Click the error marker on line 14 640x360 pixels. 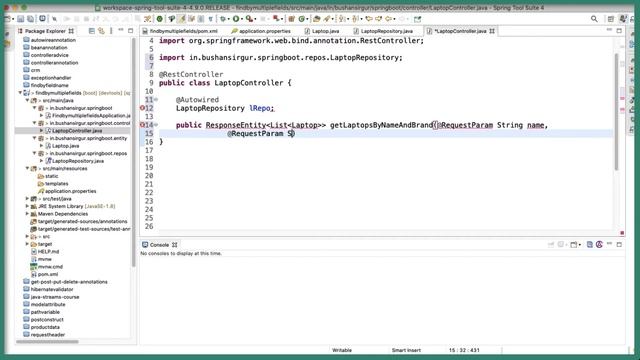tap(142, 125)
